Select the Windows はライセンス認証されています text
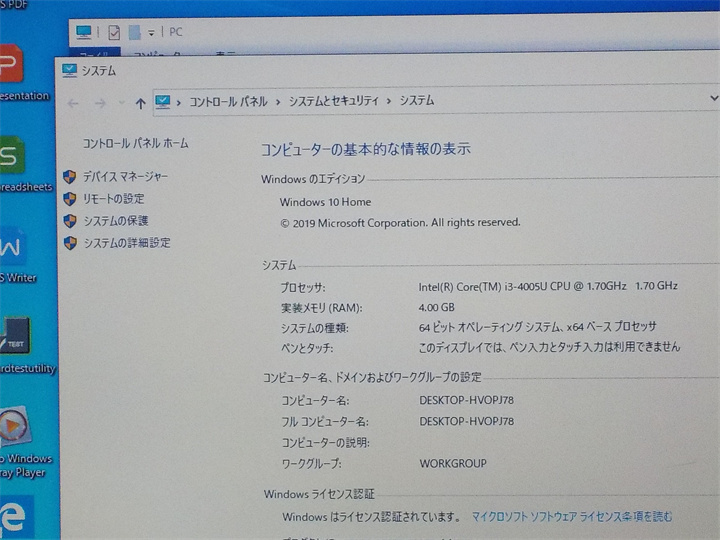Screen dimensions: 720x540 click(371, 517)
